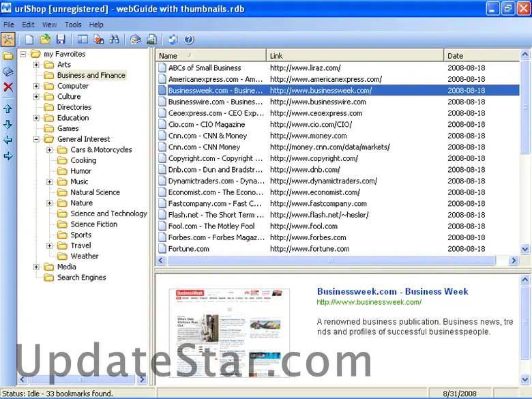Create a new blank database file
The image size is (532, 399).
(29, 40)
